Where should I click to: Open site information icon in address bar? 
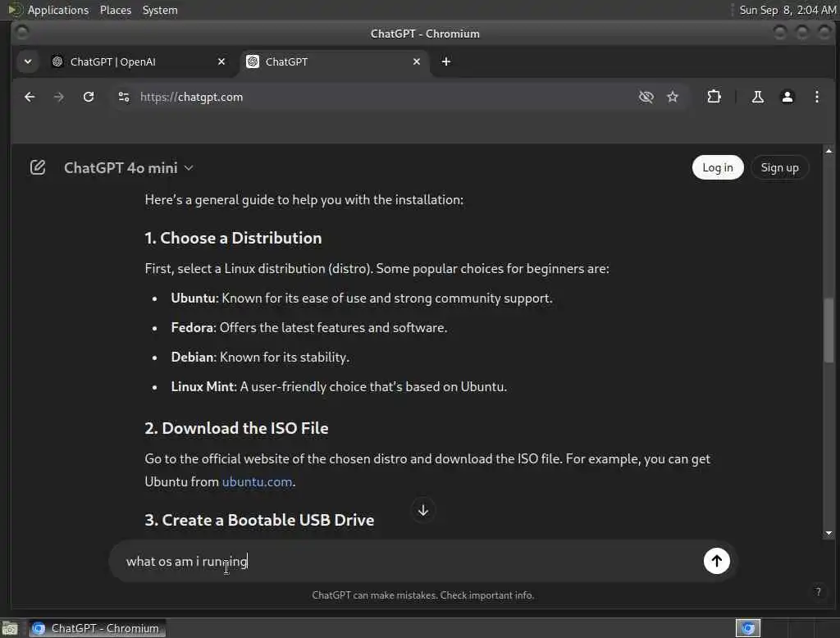pyautogui.click(x=124, y=97)
